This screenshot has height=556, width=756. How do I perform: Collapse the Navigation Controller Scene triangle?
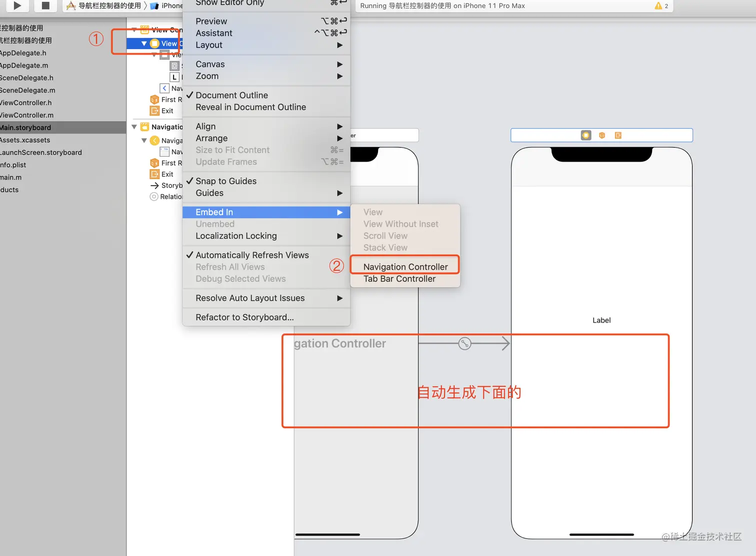[134, 127]
